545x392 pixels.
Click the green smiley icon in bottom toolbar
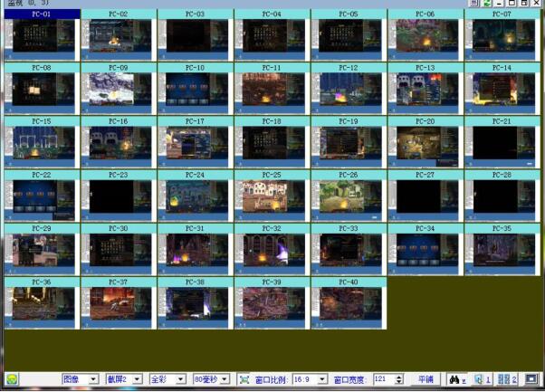pyautogui.click(x=12, y=378)
